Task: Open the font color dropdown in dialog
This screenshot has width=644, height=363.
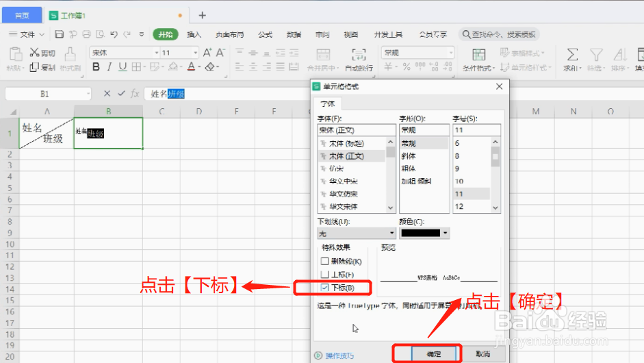Action: click(446, 233)
